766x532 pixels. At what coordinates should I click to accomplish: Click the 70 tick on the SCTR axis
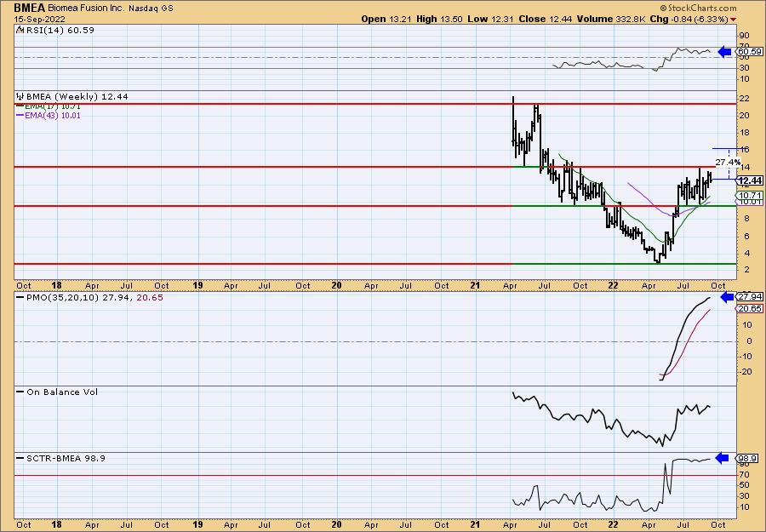(x=744, y=474)
